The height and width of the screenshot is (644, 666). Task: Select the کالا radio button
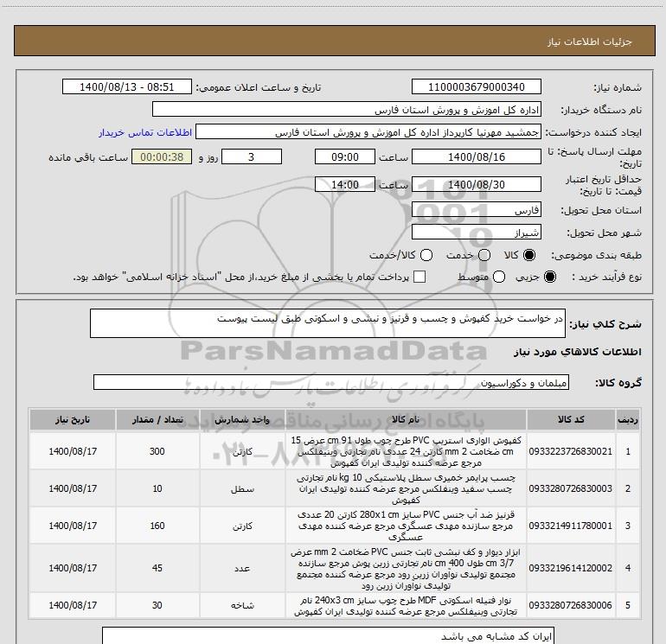529,255
